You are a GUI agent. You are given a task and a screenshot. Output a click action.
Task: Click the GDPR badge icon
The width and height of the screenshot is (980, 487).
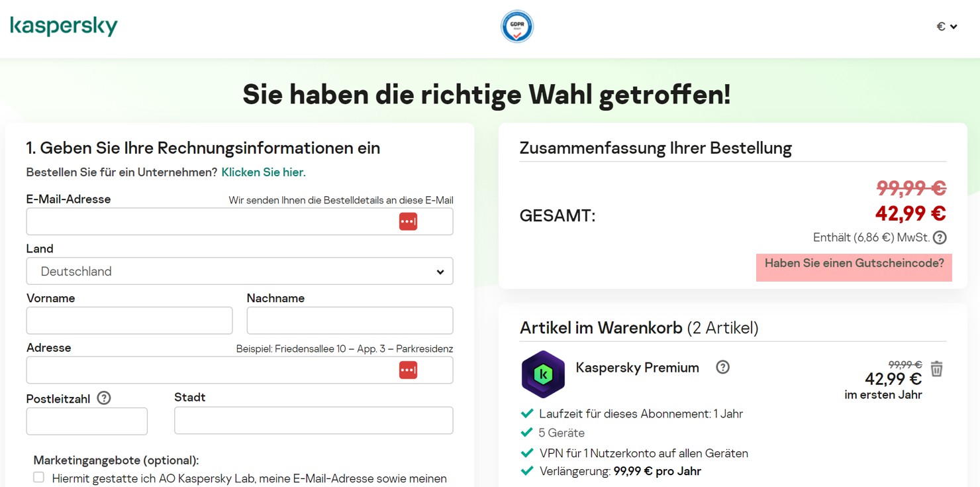(x=516, y=27)
